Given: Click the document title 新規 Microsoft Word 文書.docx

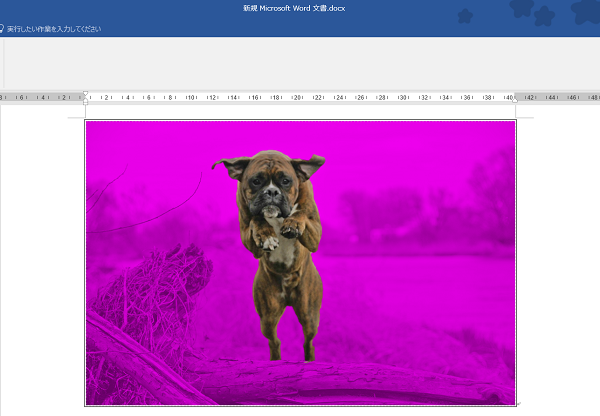Looking at the screenshot, I should click(294, 8).
